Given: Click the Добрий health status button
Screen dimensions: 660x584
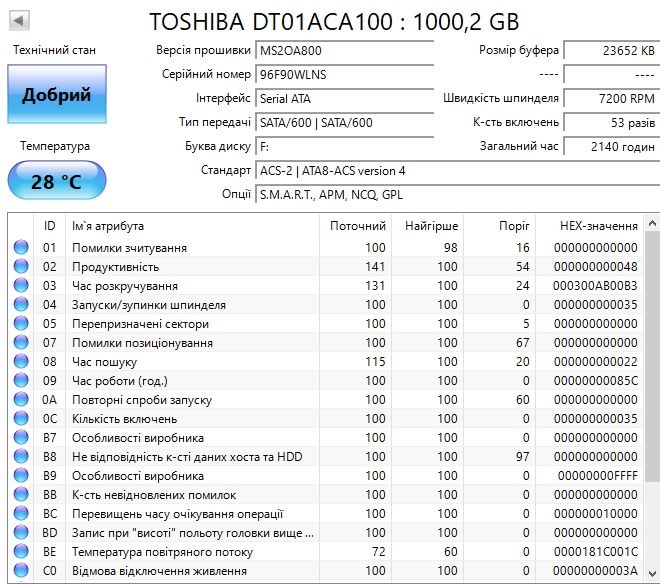Looking at the screenshot, I should [x=57, y=94].
